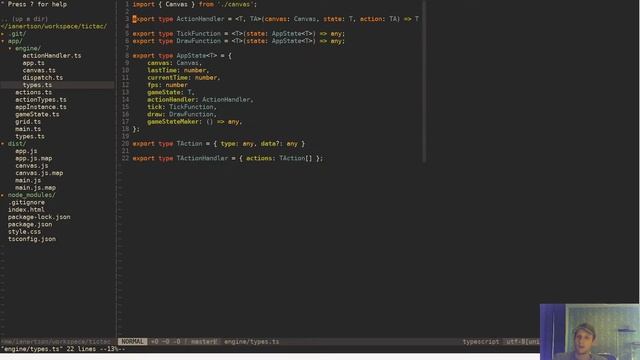Click the 'AppState<T>' type declaration

tap(196, 56)
